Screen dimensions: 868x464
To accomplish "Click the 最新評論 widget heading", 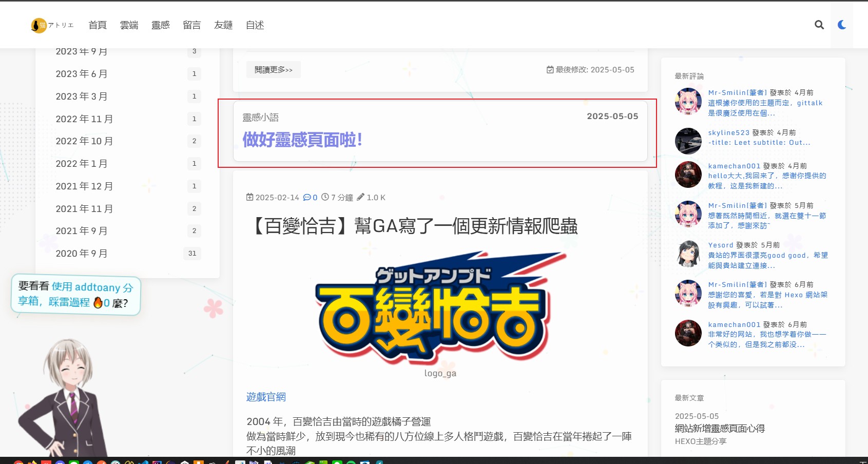I will pos(689,76).
